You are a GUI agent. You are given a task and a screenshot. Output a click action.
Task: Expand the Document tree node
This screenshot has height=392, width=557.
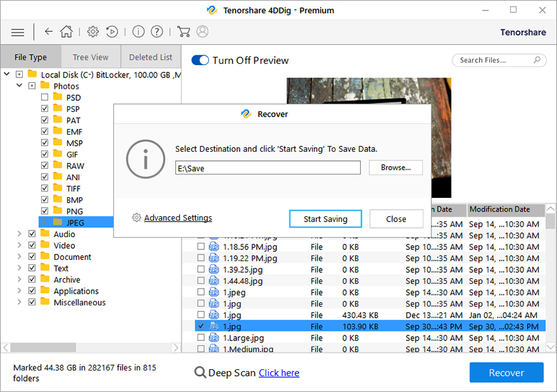(20, 257)
